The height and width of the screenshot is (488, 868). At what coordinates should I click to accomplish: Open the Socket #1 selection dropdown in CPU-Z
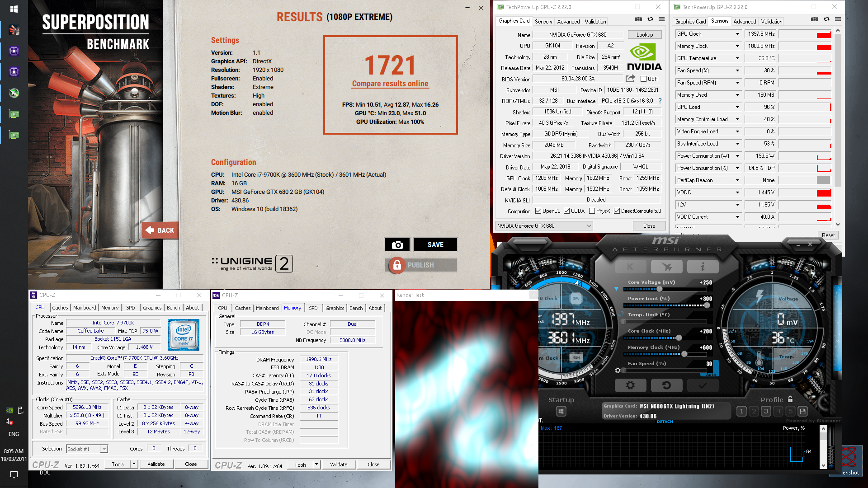[87, 449]
